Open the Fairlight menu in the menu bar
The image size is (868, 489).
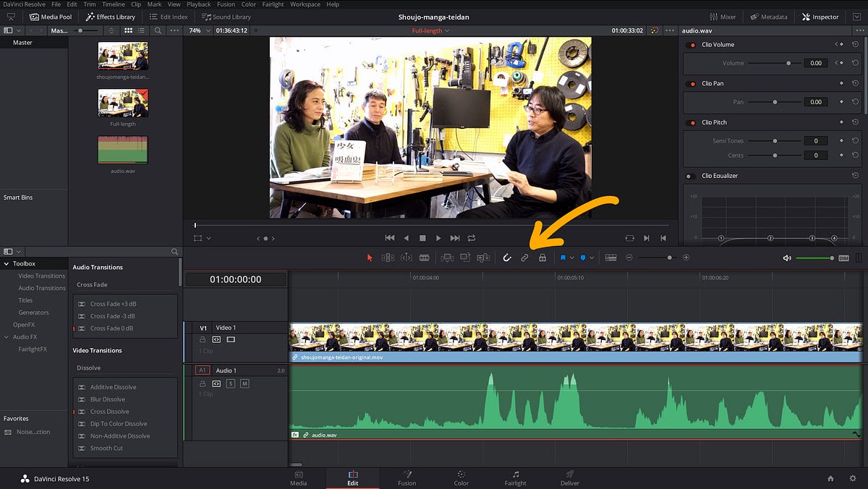click(x=272, y=4)
